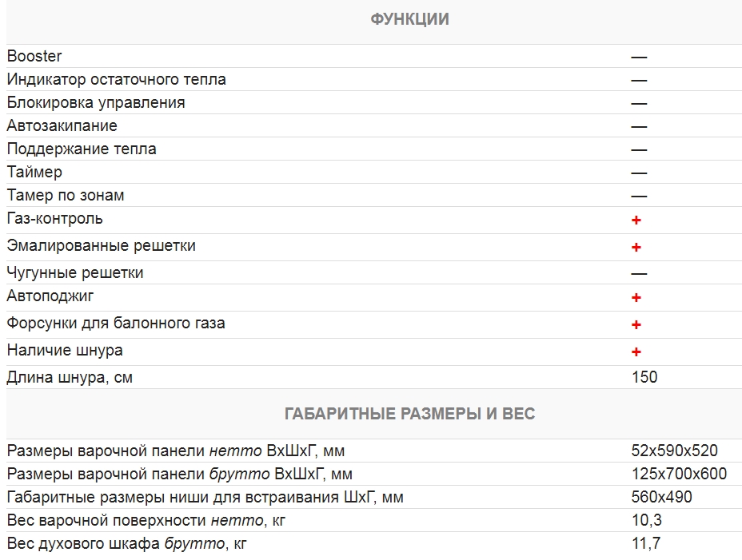Click the red plus for Эмалированные решетки
Viewport: 742px width, 560px height.
tap(636, 247)
